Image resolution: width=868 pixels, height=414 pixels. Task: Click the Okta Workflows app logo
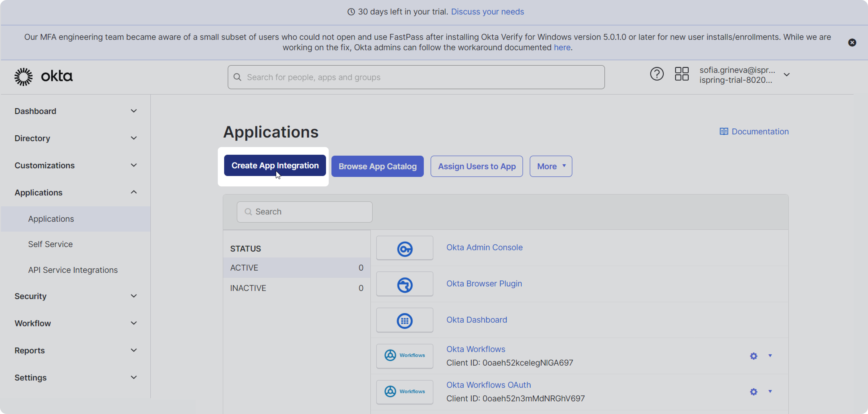click(x=405, y=356)
